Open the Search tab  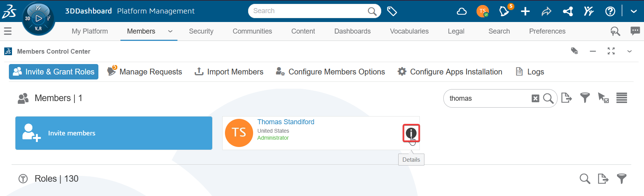[499, 31]
